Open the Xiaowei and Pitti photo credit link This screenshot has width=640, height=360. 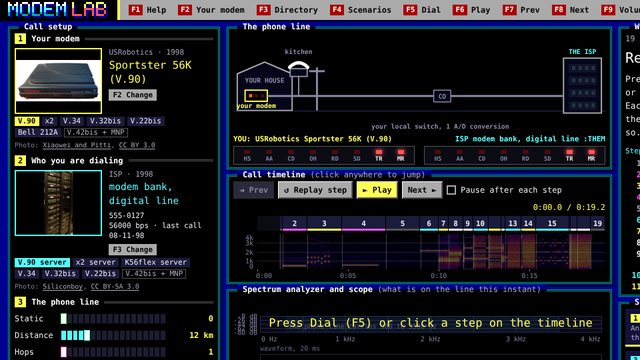click(x=77, y=145)
